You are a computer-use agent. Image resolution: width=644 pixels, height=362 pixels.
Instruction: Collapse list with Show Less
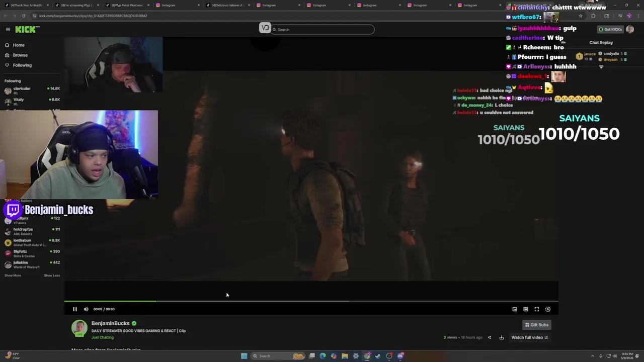pos(52,276)
